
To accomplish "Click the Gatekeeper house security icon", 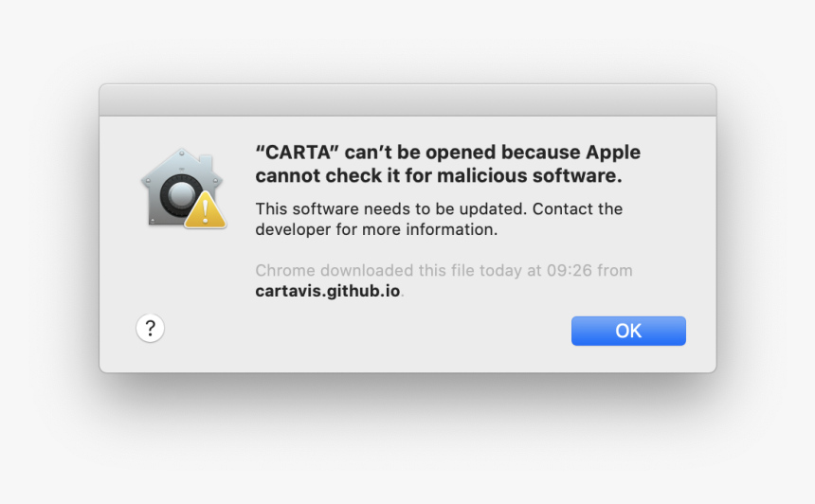I will pos(183,189).
